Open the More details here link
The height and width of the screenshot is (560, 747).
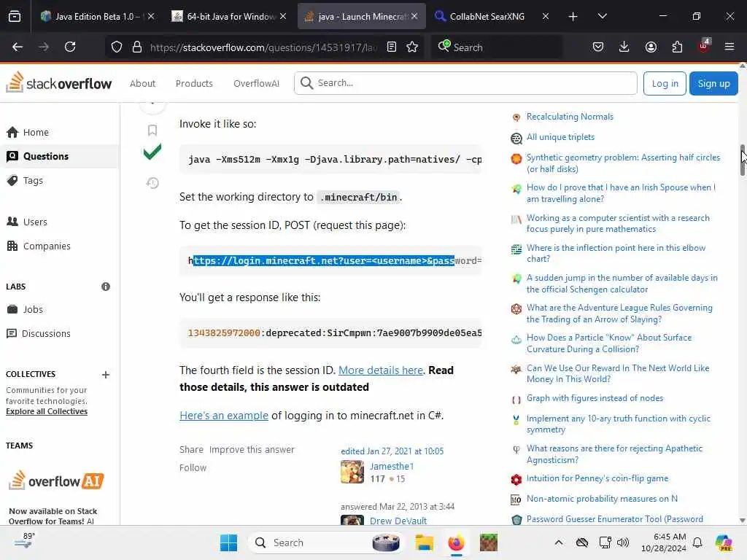click(381, 370)
